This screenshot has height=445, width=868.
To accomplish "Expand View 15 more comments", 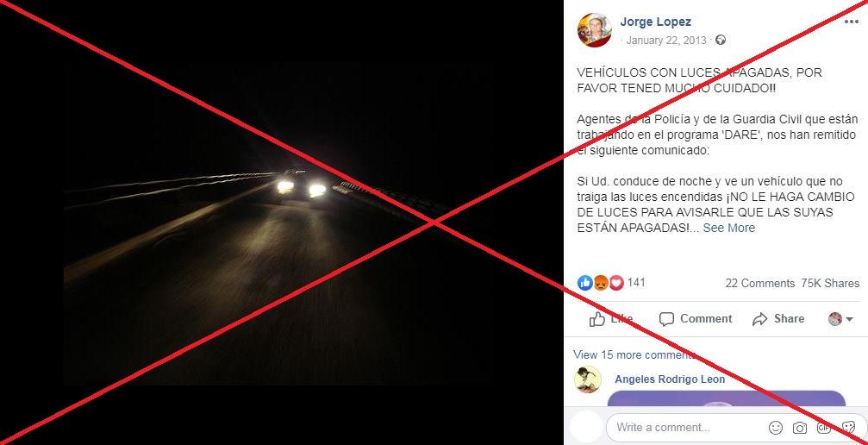I will click(634, 354).
